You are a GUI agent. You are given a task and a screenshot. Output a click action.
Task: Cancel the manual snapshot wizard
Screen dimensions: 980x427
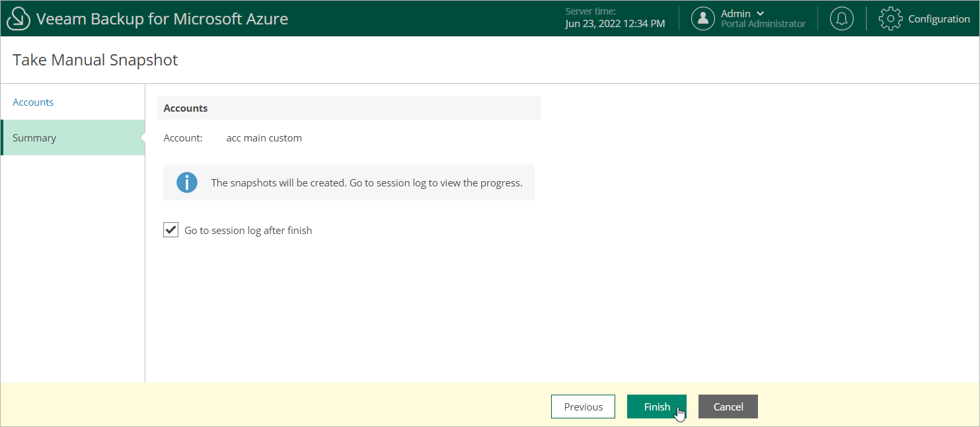click(x=728, y=407)
